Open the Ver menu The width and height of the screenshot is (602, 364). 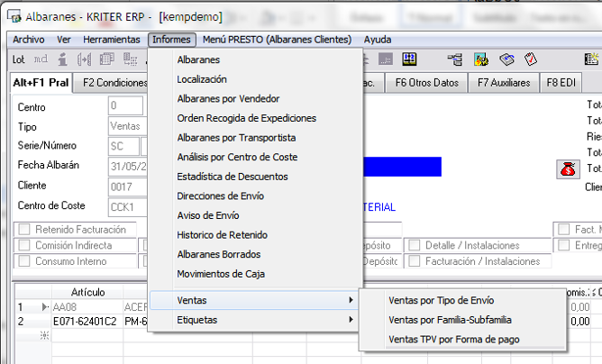[x=64, y=40]
